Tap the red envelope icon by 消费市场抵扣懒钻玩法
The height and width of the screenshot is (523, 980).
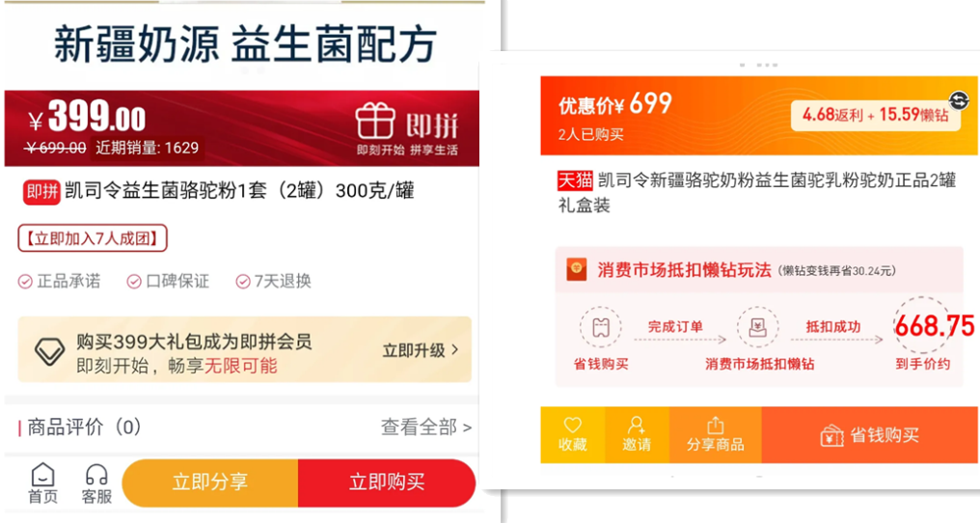[x=576, y=269]
